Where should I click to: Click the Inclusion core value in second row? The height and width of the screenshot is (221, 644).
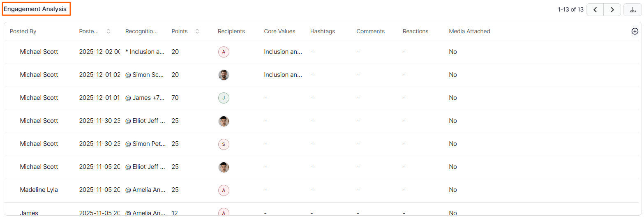tap(283, 75)
